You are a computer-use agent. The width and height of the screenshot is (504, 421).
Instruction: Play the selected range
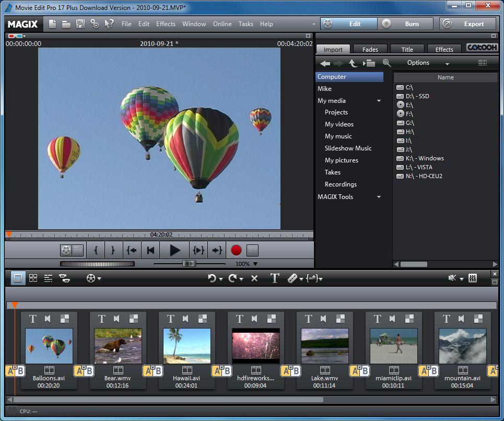[198, 250]
